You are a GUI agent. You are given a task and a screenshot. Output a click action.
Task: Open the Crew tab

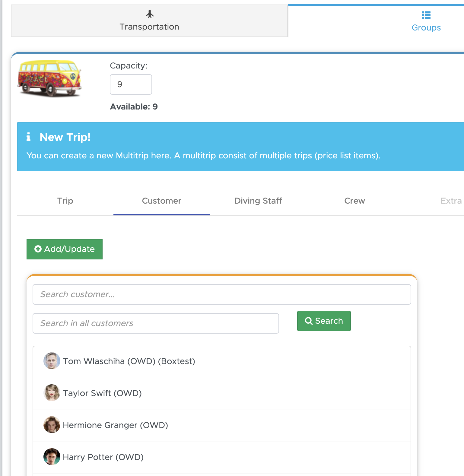click(355, 201)
